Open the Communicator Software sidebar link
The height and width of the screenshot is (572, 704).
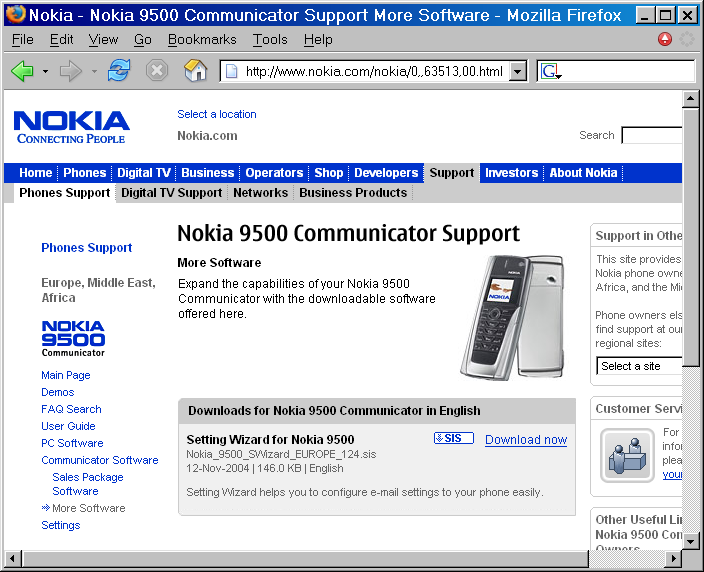click(100, 461)
